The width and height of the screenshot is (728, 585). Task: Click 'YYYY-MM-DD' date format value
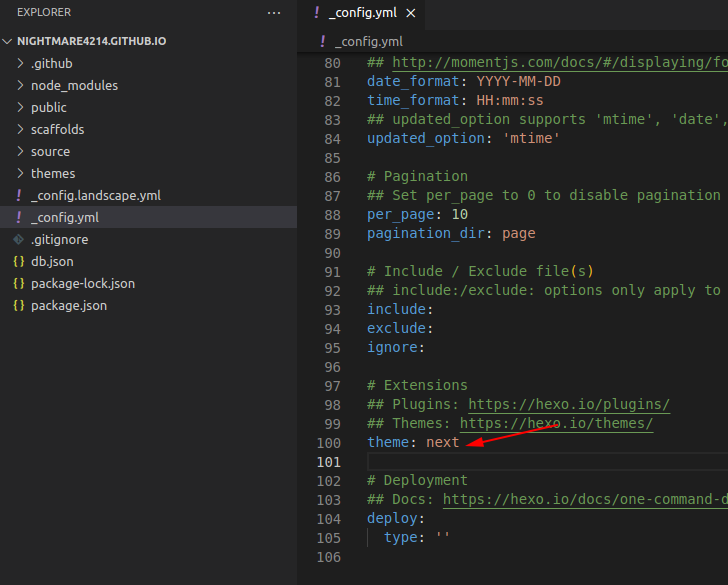[x=518, y=81]
